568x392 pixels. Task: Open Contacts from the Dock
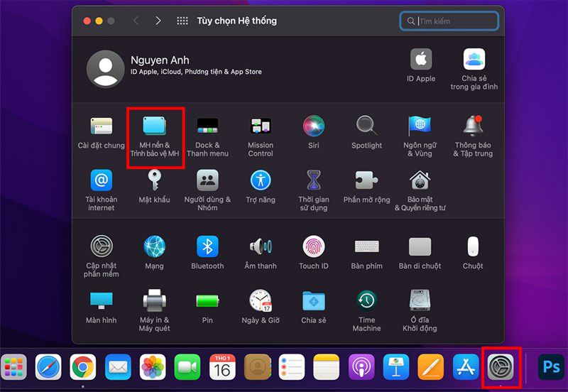click(x=258, y=367)
